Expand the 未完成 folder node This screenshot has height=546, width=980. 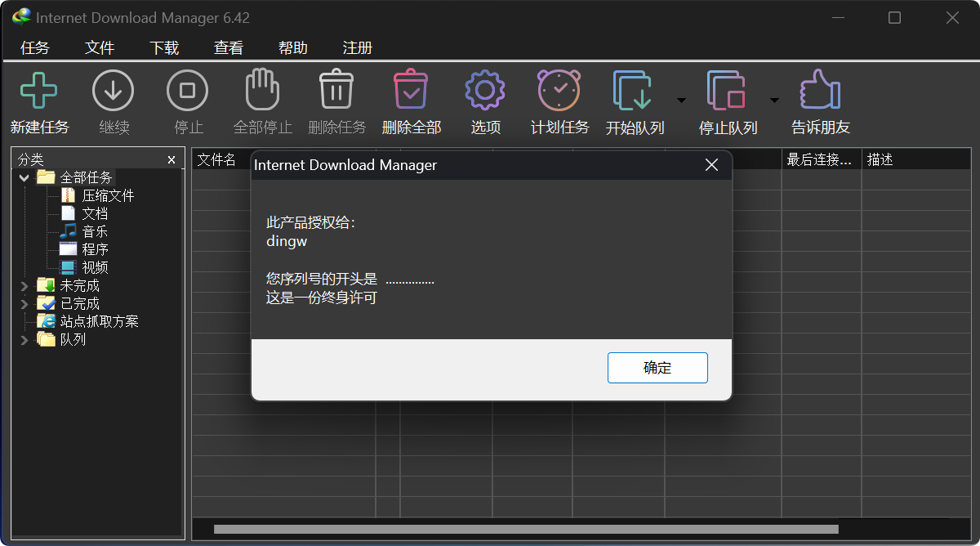pos(24,285)
